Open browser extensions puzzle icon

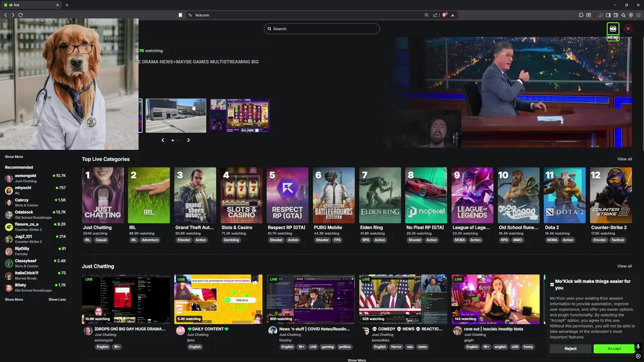(581, 15)
